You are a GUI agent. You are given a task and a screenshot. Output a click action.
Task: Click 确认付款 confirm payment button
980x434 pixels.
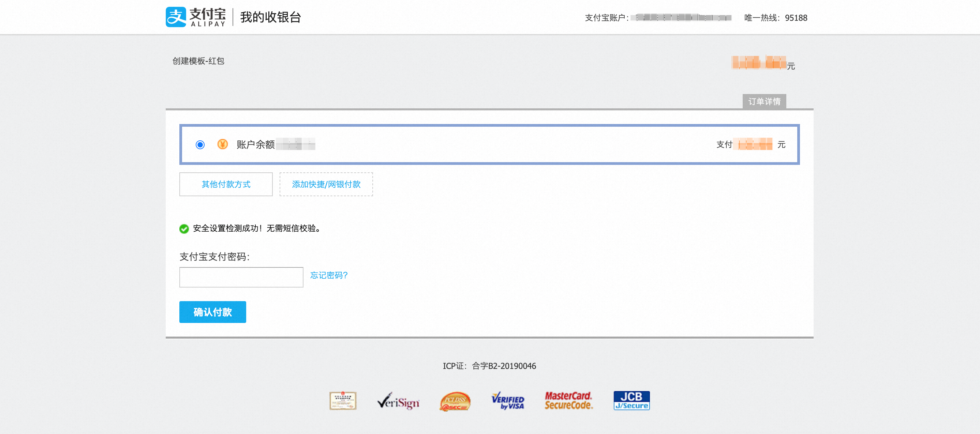pos(213,312)
